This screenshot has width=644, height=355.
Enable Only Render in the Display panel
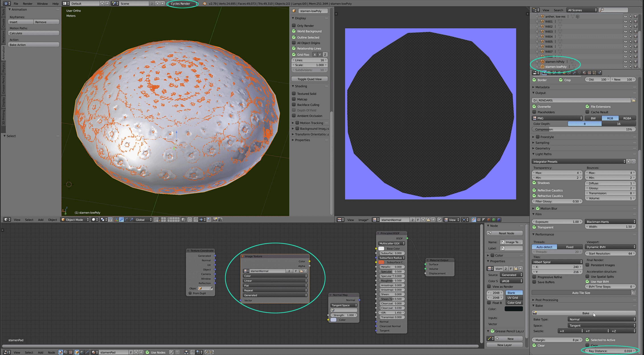294,26
